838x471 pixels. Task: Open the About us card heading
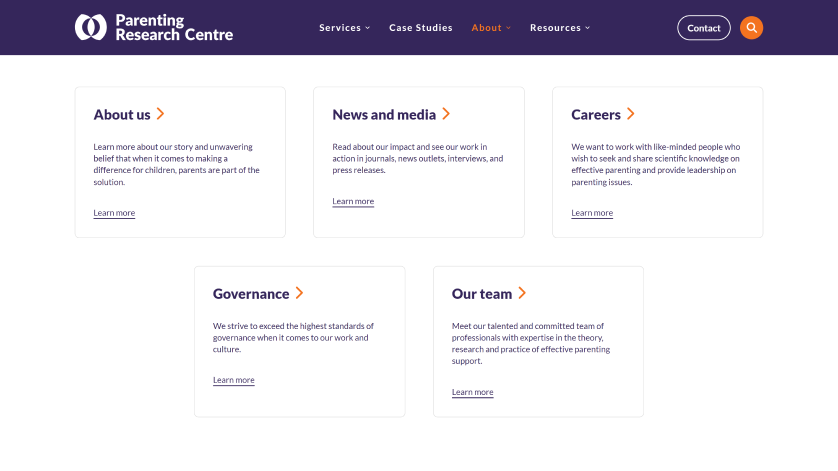coord(122,114)
